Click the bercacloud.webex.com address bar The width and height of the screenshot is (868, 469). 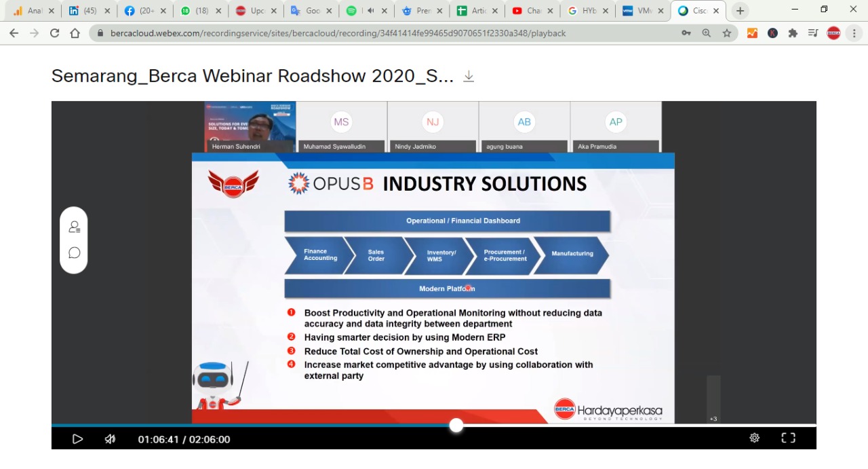click(x=338, y=33)
